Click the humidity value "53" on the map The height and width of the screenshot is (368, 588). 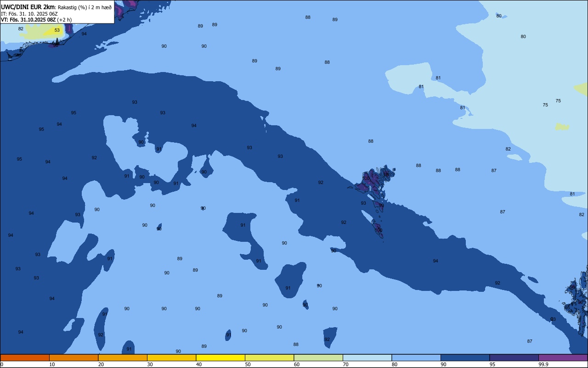click(x=57, y=30)
